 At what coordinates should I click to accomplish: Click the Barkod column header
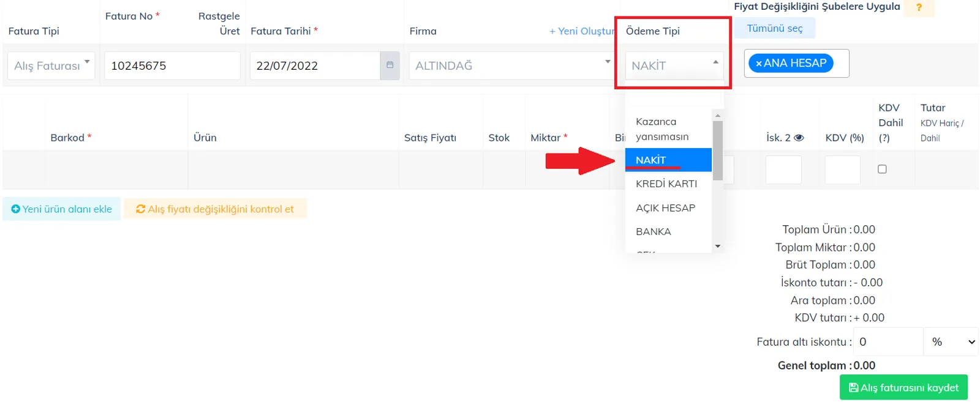coord(71,138)
